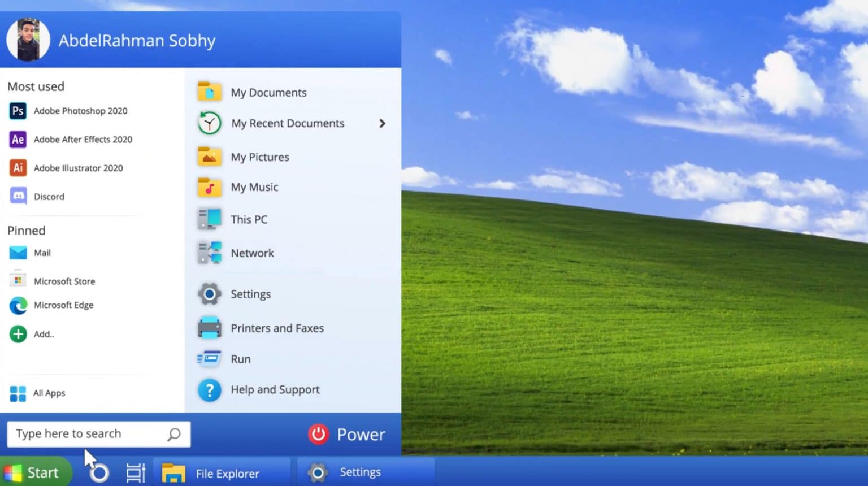Image resolution: width=868 pixels, height=486 pixels.
Task: Click the Task View icon on the taskbar
Action: (x=136, y=472)
